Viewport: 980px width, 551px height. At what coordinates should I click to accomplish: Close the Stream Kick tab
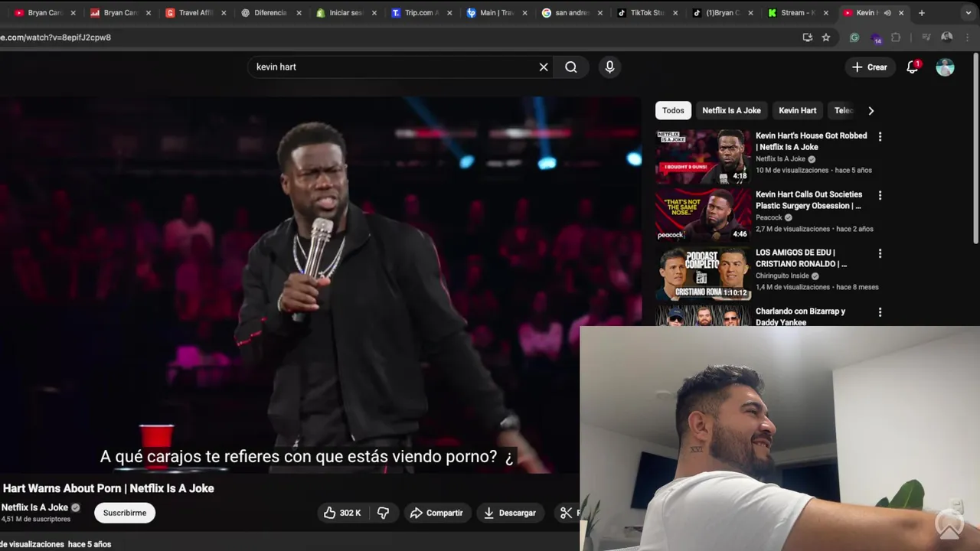827,13
